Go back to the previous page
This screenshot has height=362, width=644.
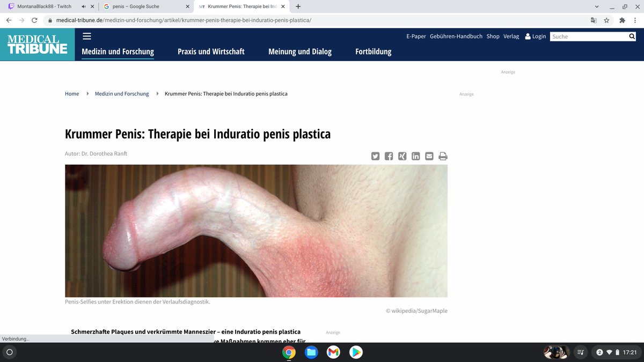point(9,20)
